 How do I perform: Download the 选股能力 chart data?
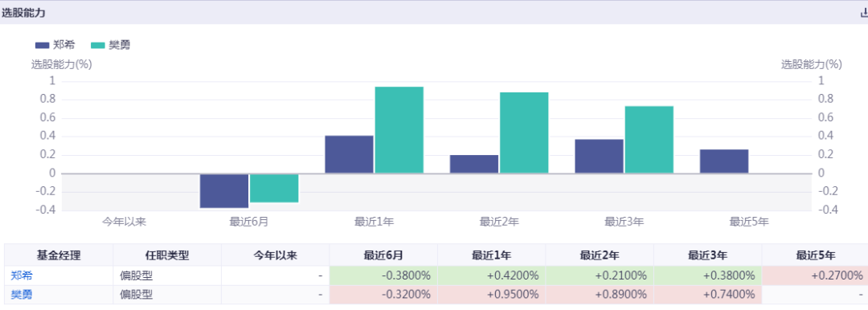click(x=864, y=14)
